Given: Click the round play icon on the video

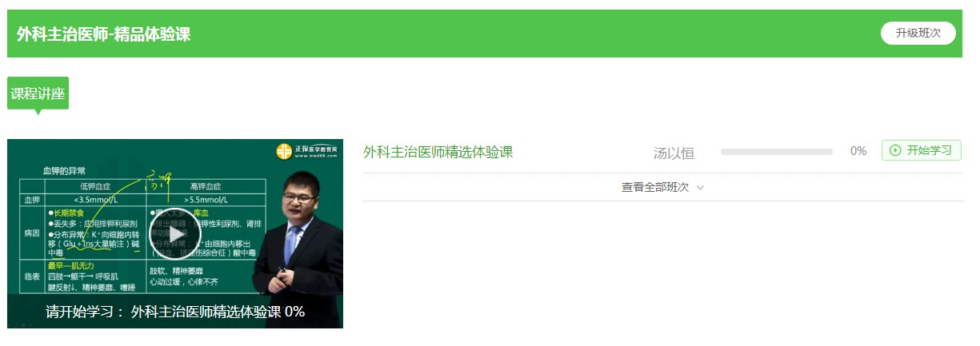Looking at the screenshot, I should (x=175, y=233).
